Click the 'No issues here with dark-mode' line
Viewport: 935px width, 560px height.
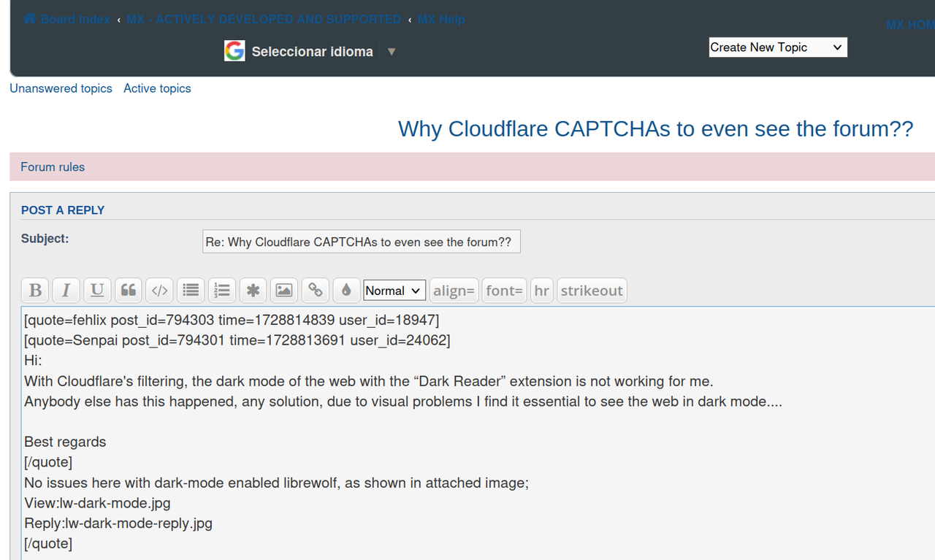point(276,483)
